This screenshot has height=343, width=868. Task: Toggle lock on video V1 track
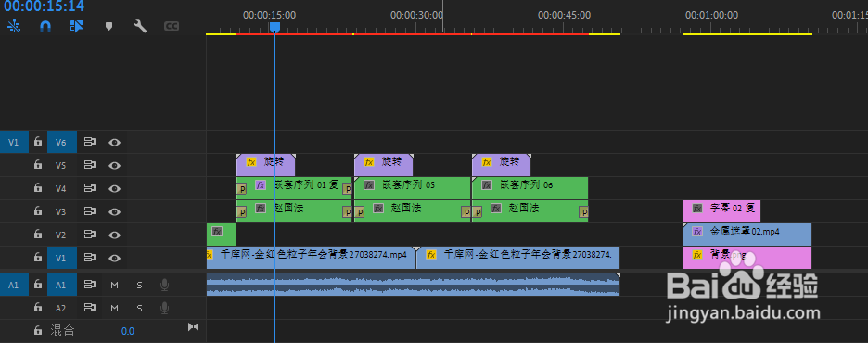pyautogui.click(x=38, y=258)
